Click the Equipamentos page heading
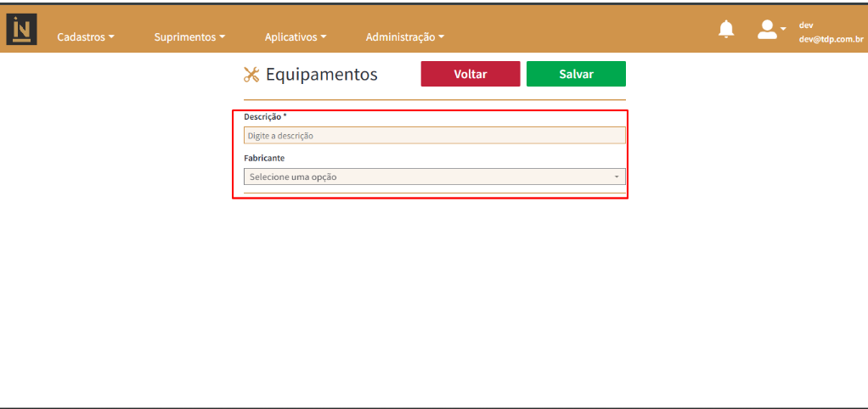The image size is (868, 409). (x=322, y=74)
